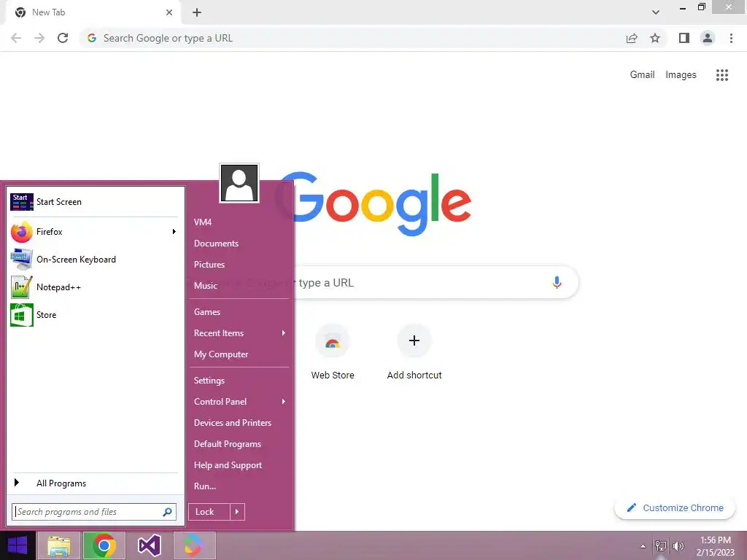Screen dimensions: 747x560
Task: Click the network tray icon
Action: click(x=660, y=546)
